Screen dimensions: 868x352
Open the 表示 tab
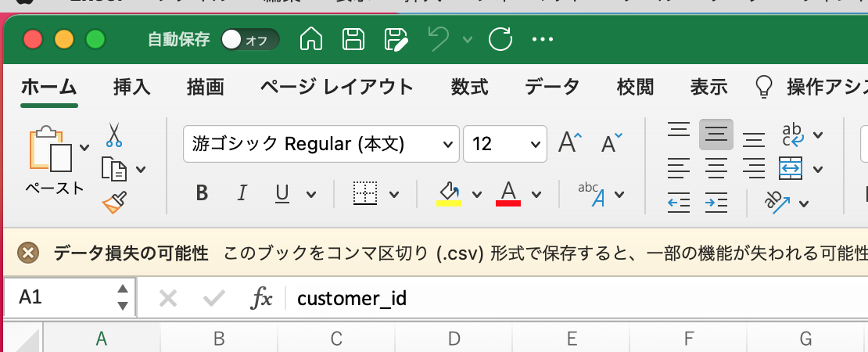point(708,87)
